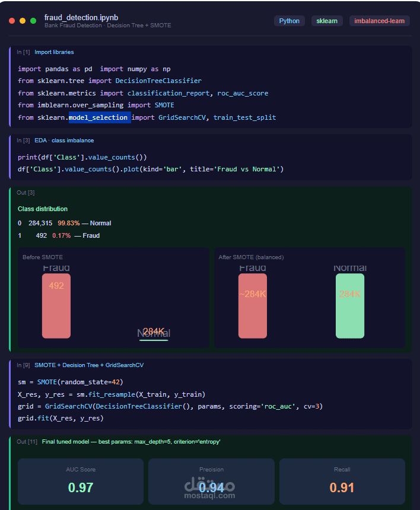This screenshot has width=420, height=510.
Task: Click 'train_test_split' in the import line
Action: pyautogui.click(x=244, y=117)
